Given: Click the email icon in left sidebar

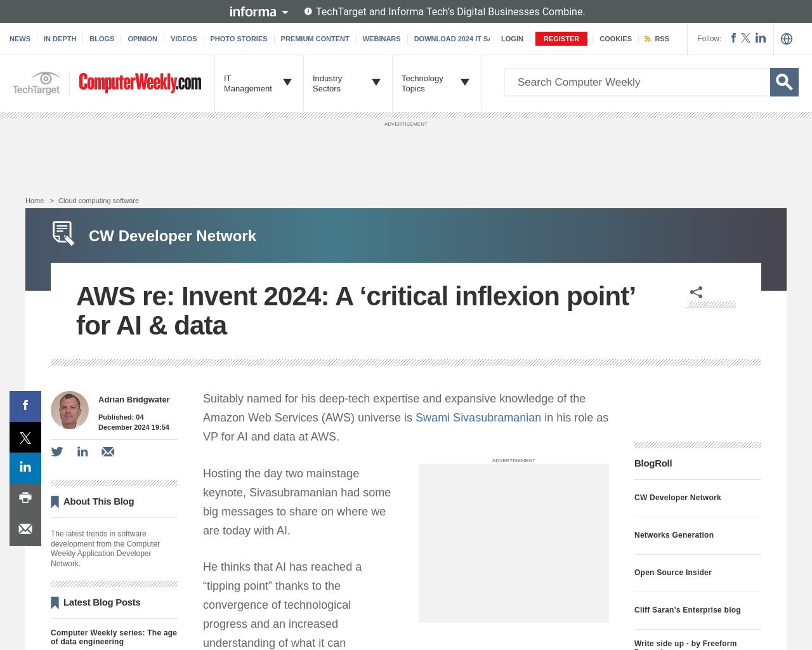Looking at the screenshot, I should [x=25, y=529].
